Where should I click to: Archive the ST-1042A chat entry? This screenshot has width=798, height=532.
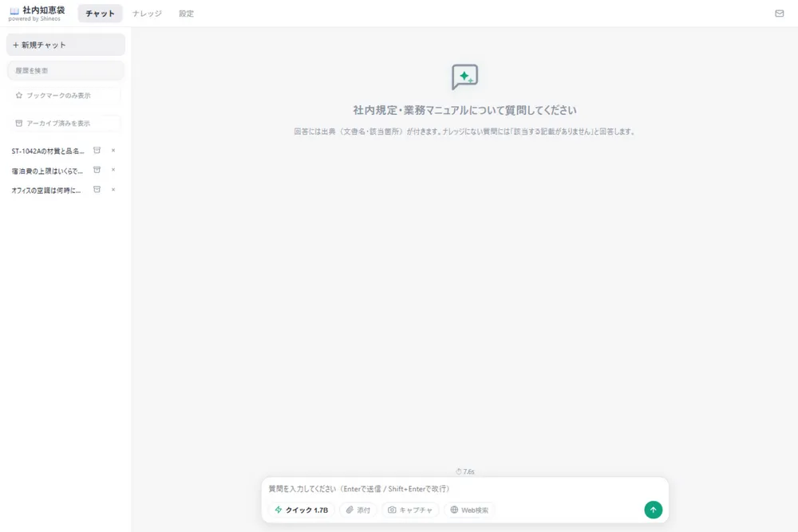[x=97, y=151]
